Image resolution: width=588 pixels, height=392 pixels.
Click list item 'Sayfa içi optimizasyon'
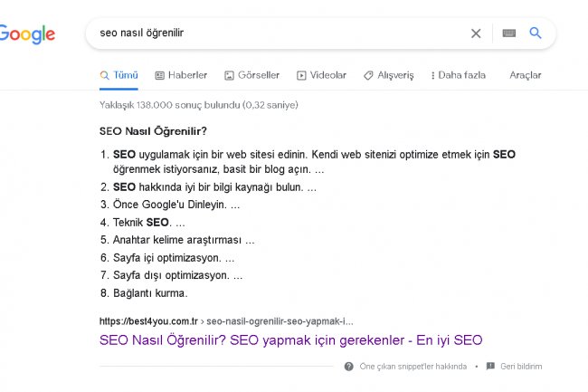pos(167,258)
